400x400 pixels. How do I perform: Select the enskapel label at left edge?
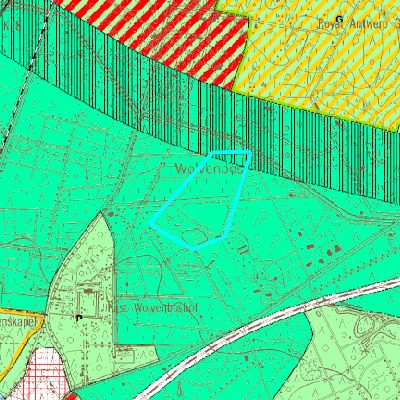pyautogui.click(x=21, y=322)
